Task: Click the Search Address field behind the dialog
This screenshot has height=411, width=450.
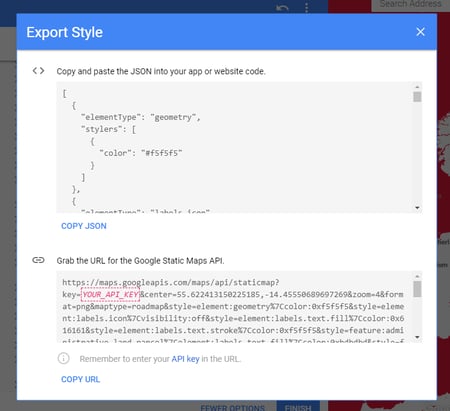Action: pos(411,5)
